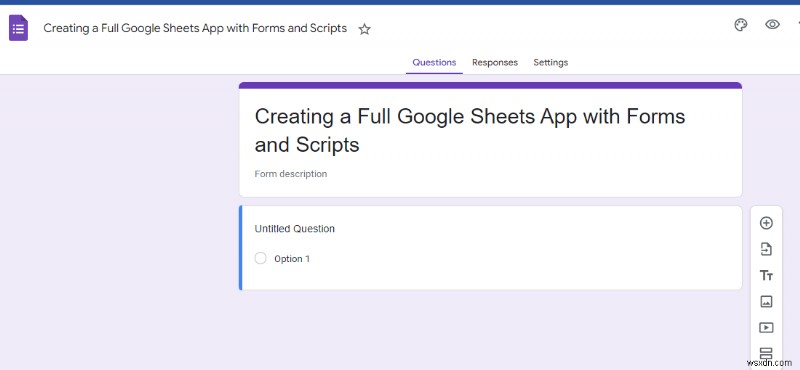Preview the form with eye icon
The image size is (800, 370).
tap(772, 24)
